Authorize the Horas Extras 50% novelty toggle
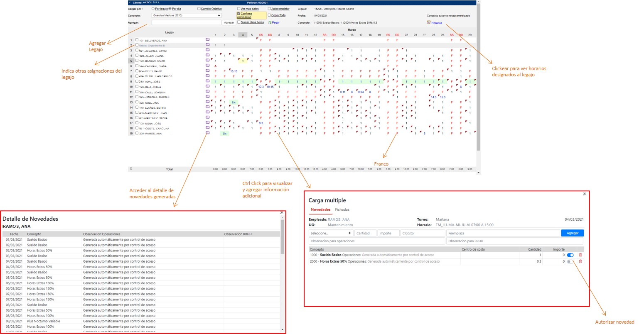 click(570, 262)
